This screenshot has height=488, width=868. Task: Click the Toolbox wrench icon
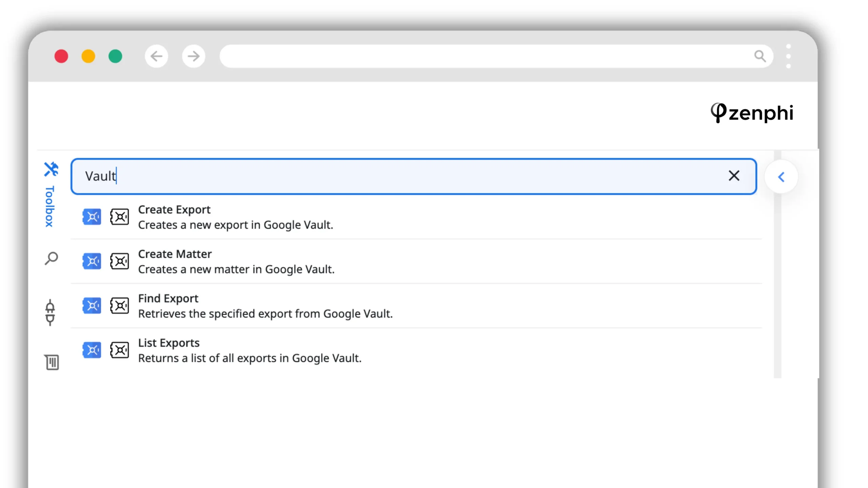(51, 169)
